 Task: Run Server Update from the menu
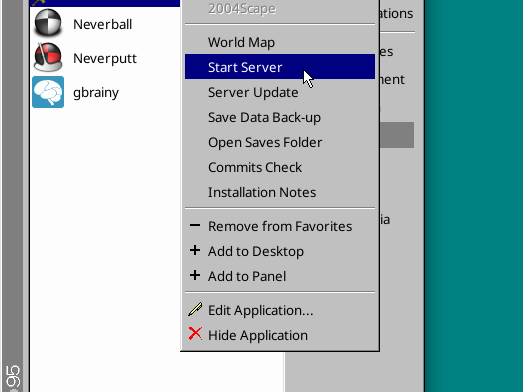pos(280,92)
